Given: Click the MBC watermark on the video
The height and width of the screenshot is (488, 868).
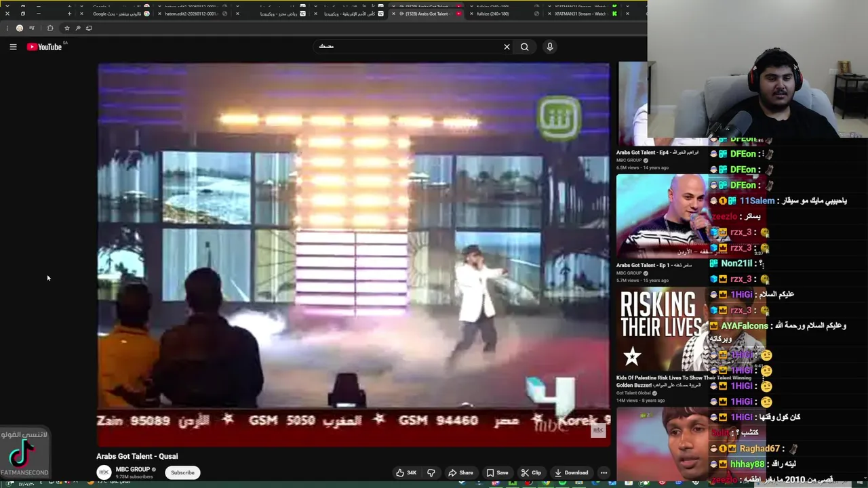Looking at the screenshot, I should point(598,430).
